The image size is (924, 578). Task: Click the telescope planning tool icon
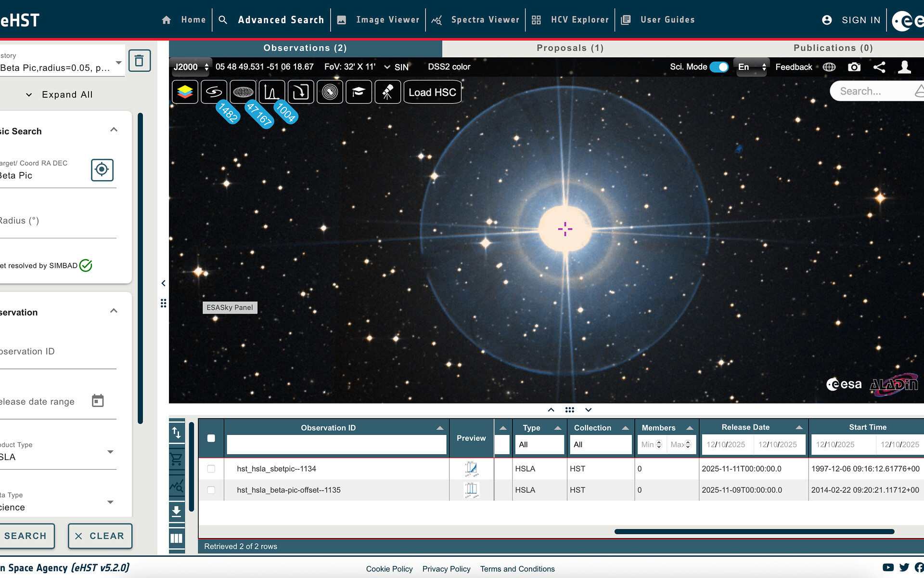(x=387, y=92)
